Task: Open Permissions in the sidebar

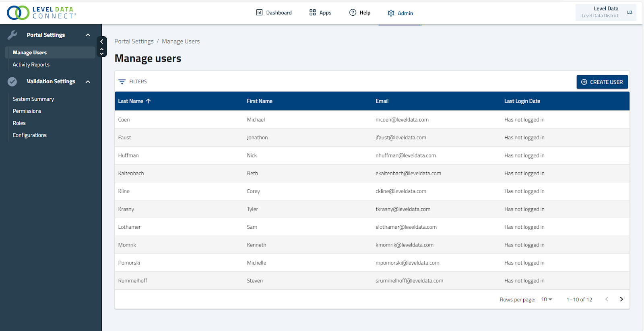Action: [x=27, y=111]
